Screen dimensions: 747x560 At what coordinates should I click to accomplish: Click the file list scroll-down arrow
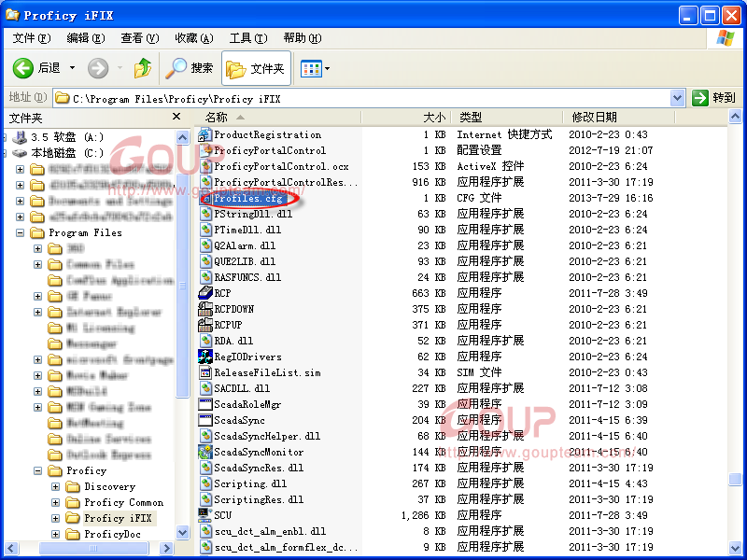click(x=735, y=548)
